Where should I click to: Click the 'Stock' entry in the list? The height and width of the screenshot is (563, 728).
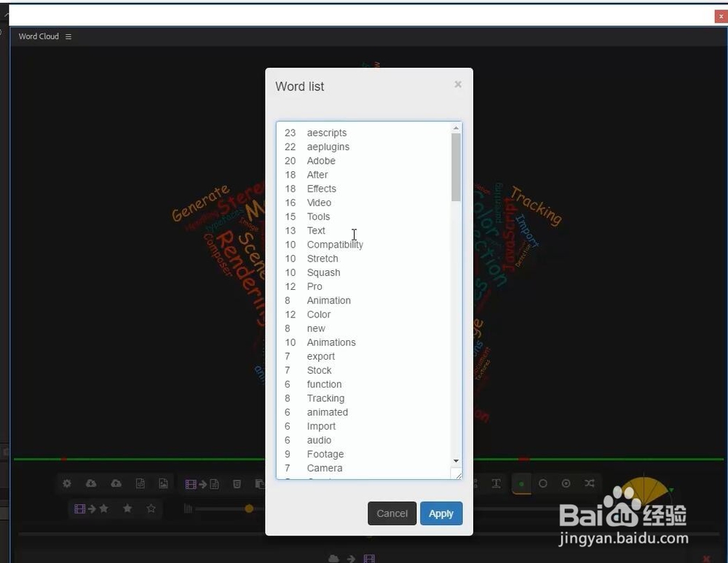tap(319, 370)
